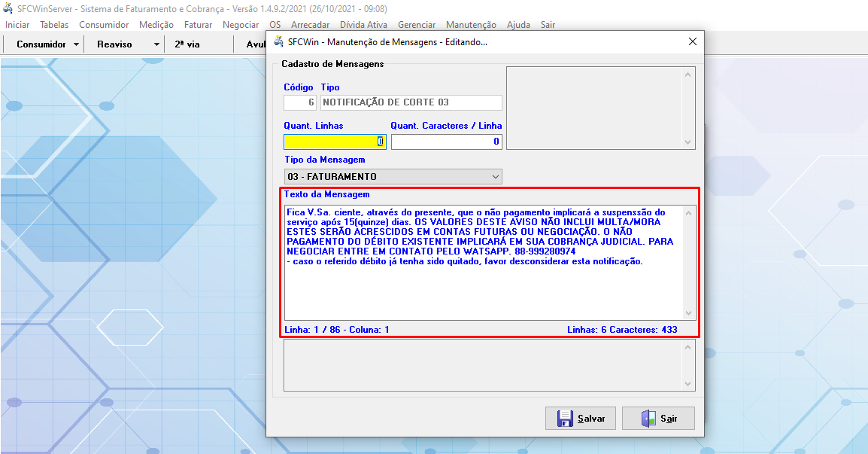Click the Quant. Caracteres / Linha field

(446, 142)
